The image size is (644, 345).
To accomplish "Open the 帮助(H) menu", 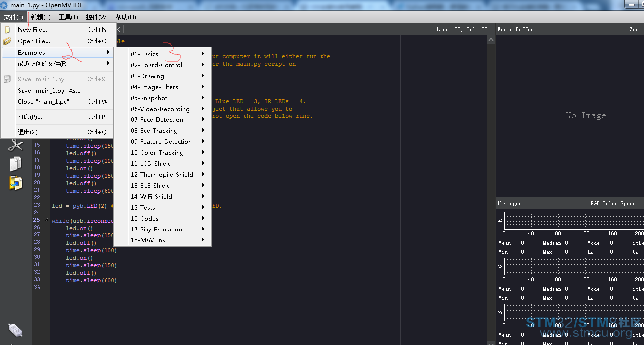I will (x=126, y=17).
